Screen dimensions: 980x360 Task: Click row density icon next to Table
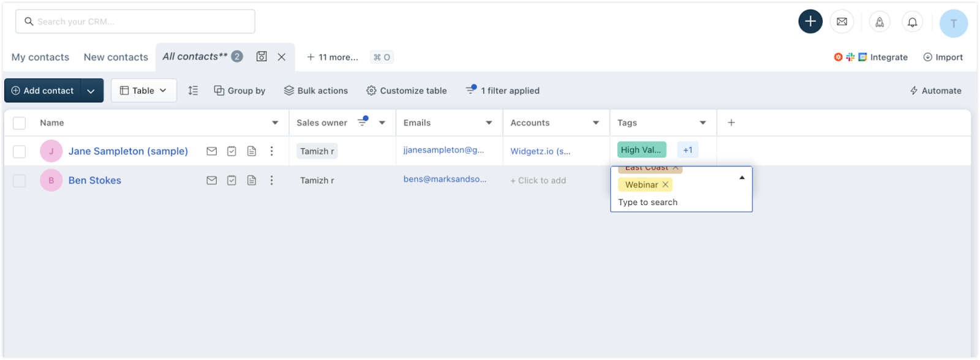pyautogui.click(x=193, y=91)
